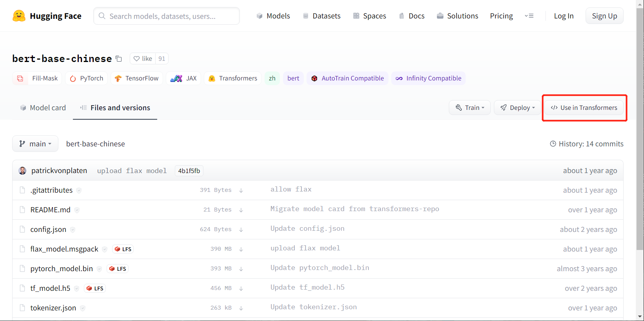Download tf_model.h5 using its arrow icon

(241, 288)
